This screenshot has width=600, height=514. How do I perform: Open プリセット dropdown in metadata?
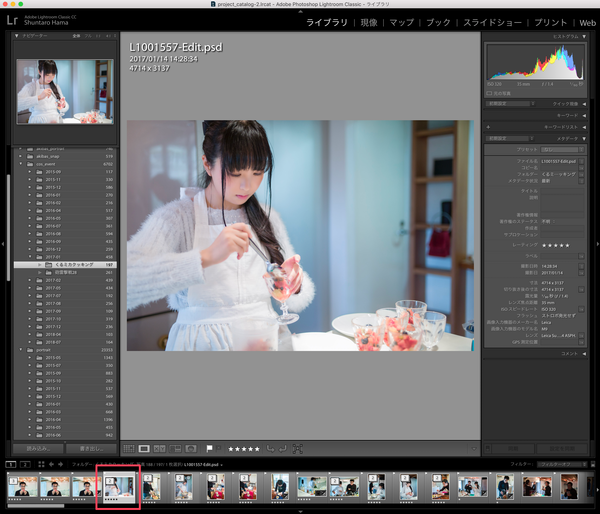point(562,150)
